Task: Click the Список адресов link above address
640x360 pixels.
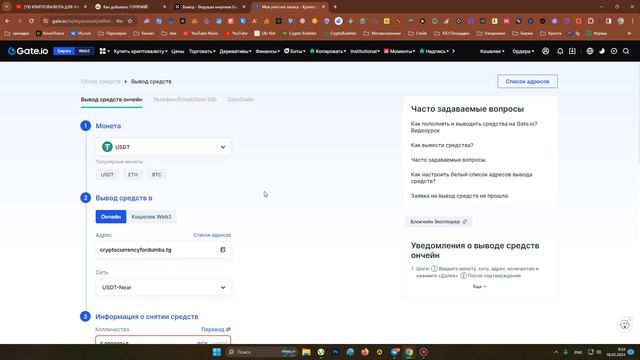Action: pos(212,235)
